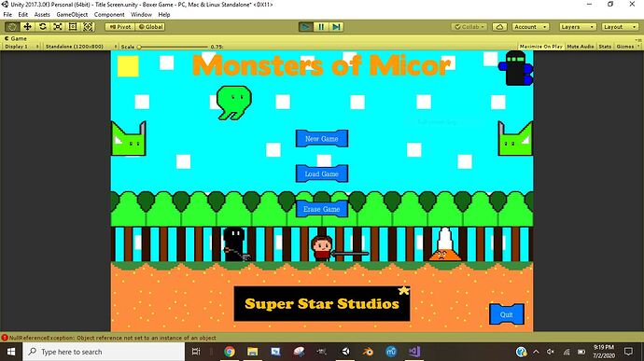644x361 pixels.
Task: Open the Edit menu
Action: point(23,14)
